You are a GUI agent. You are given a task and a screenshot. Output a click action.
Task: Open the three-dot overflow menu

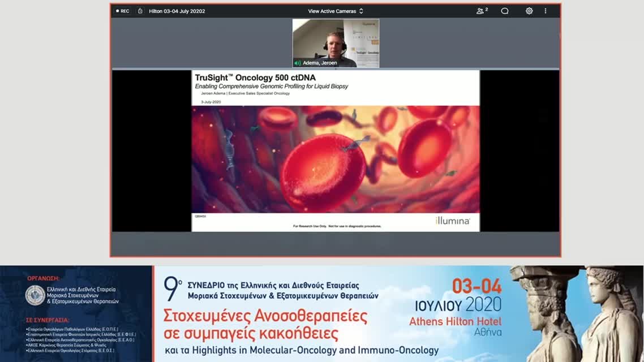click(545, 10)
